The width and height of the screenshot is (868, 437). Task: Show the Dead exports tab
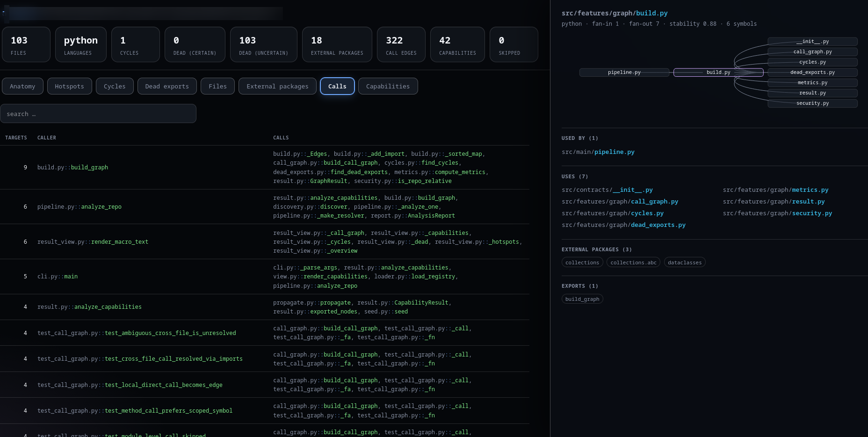[x=167, y=86]
